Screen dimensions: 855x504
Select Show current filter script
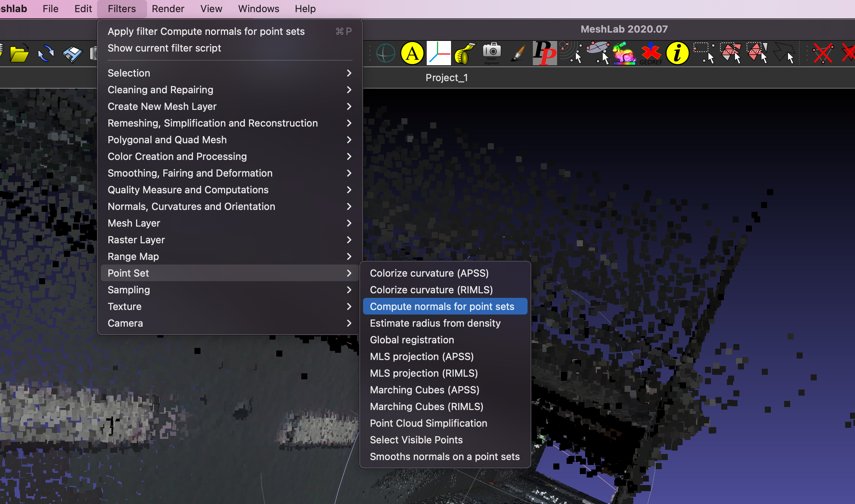tap(164, 48)
